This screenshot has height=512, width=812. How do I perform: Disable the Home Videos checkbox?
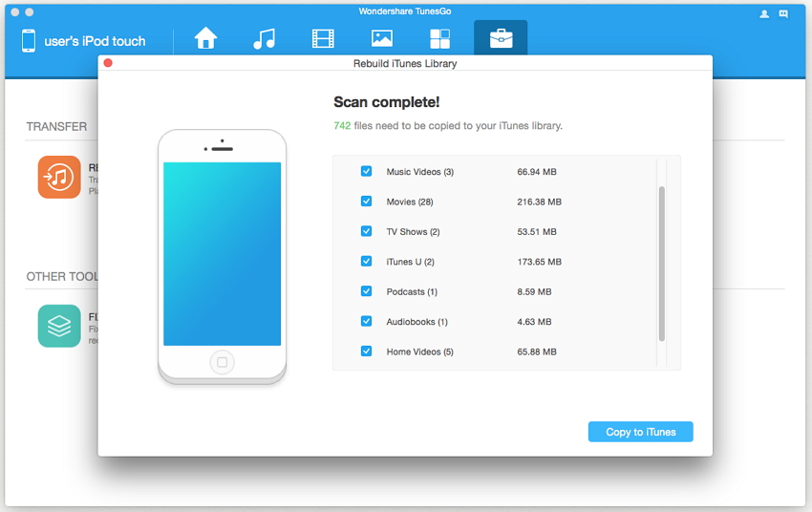pyautogui.click(x=366, y=352)
